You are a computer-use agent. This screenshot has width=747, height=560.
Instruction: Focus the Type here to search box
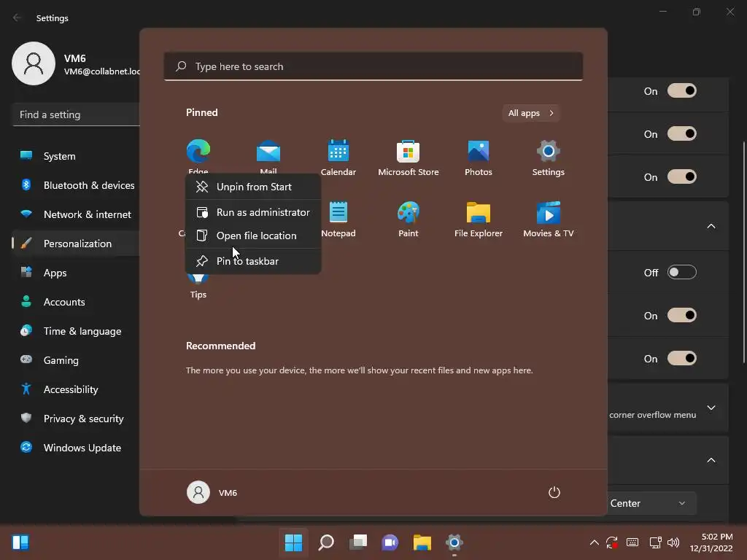pyautogui.click(x=373, y=66)
